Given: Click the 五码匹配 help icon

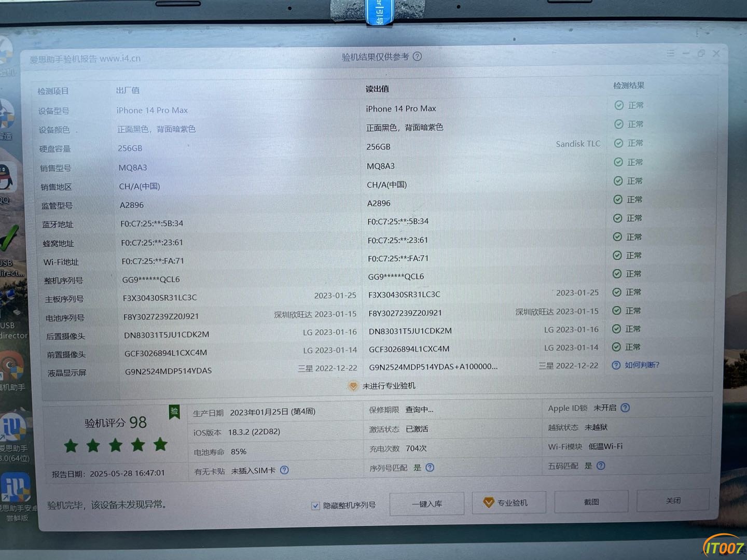Looking at the screenshot, I should 601,466.
